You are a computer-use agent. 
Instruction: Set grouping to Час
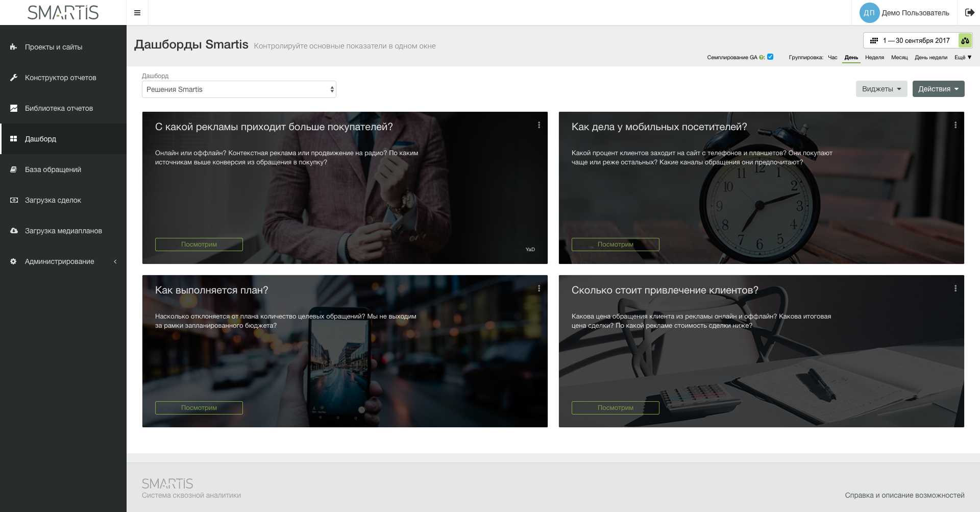coord(832,58)
